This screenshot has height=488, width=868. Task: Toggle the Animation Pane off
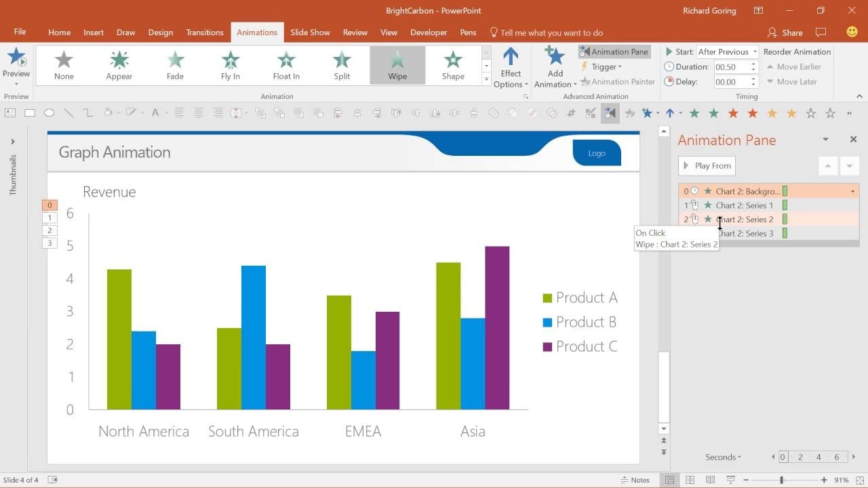pos(614,51)
